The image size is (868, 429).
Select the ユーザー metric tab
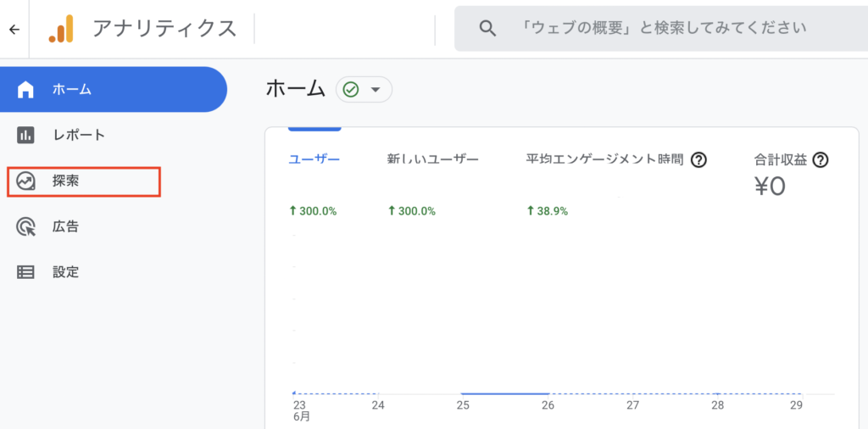[314, 159]
